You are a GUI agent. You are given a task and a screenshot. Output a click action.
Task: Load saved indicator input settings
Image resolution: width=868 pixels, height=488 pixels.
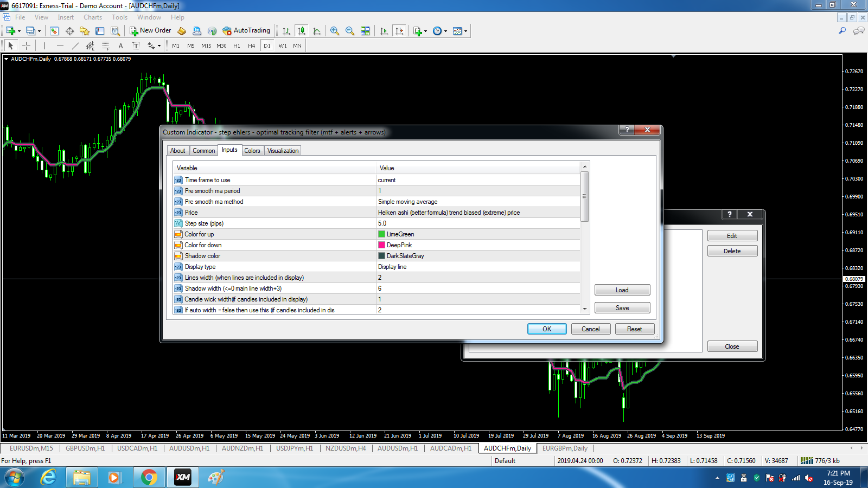622,290
